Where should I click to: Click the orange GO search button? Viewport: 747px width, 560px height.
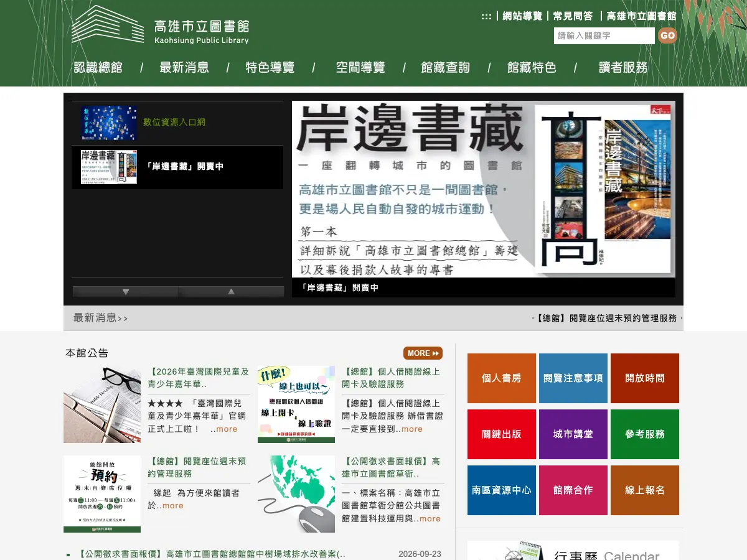(667, 35)
